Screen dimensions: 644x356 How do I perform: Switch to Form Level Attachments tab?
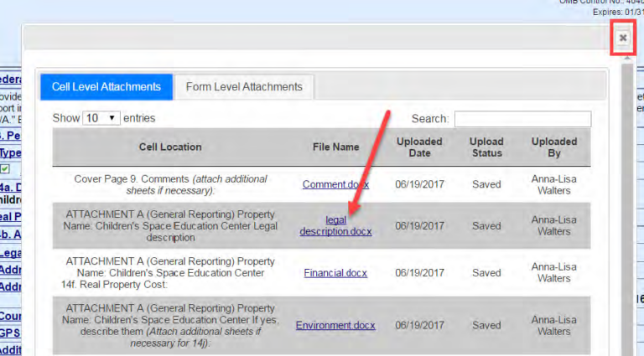[244, 87]
